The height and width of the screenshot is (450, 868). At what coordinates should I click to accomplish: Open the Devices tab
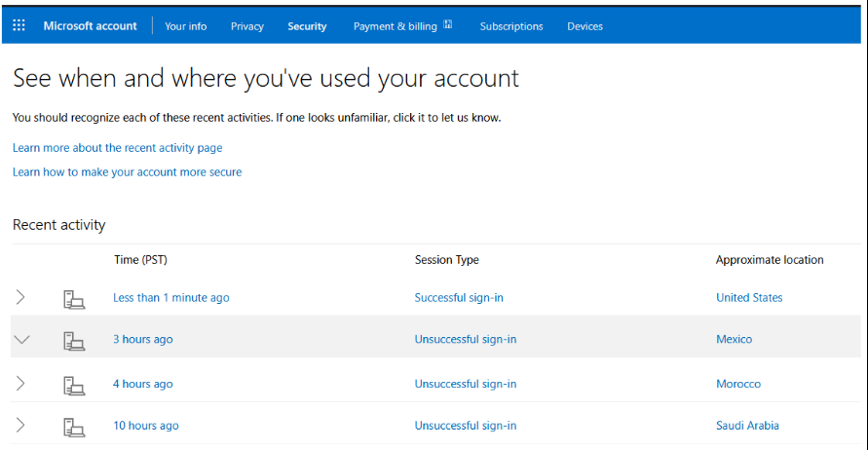[x=585, y=26]
